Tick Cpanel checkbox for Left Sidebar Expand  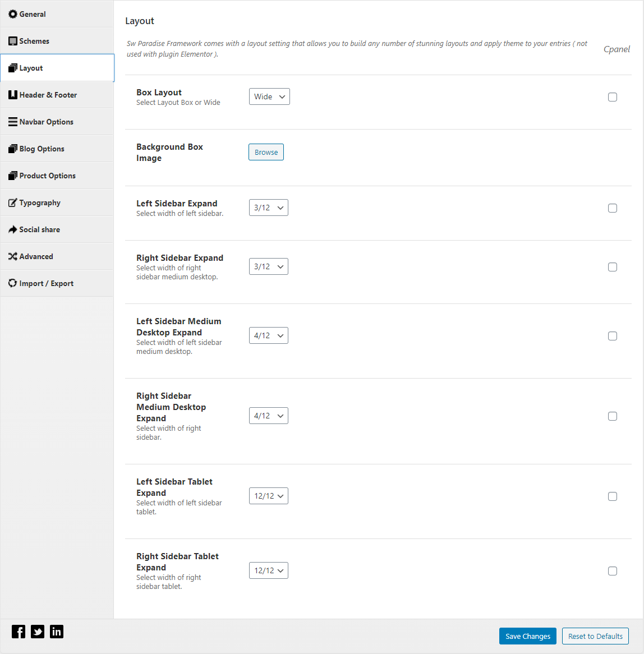[612, 208]
